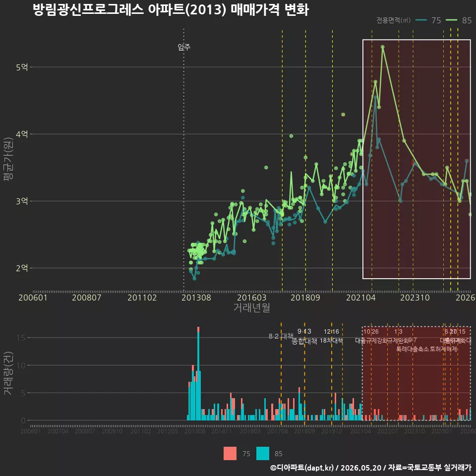Click the 201809 label on price chart axis
Viewport: 476px width, 476px height.
click(305, 297)
